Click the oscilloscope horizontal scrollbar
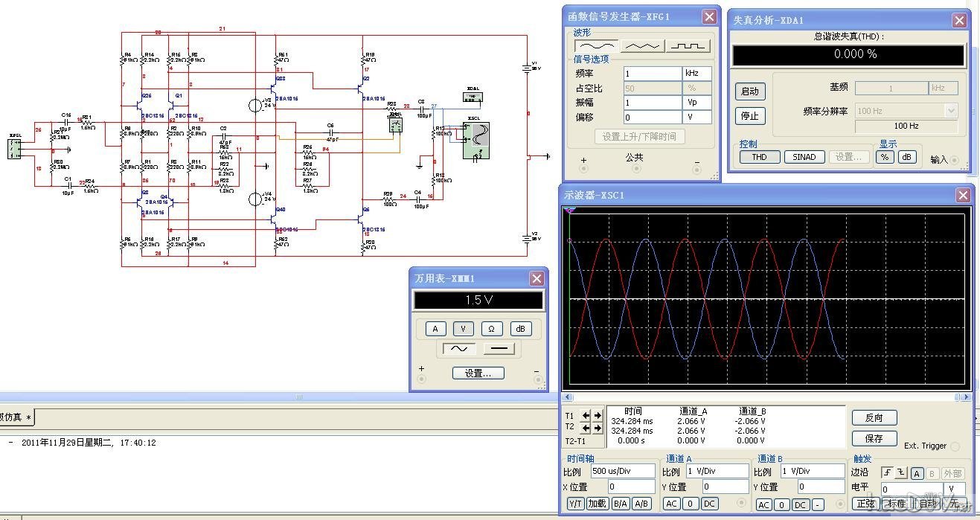The image size is (980, 520). pos(766,398)
